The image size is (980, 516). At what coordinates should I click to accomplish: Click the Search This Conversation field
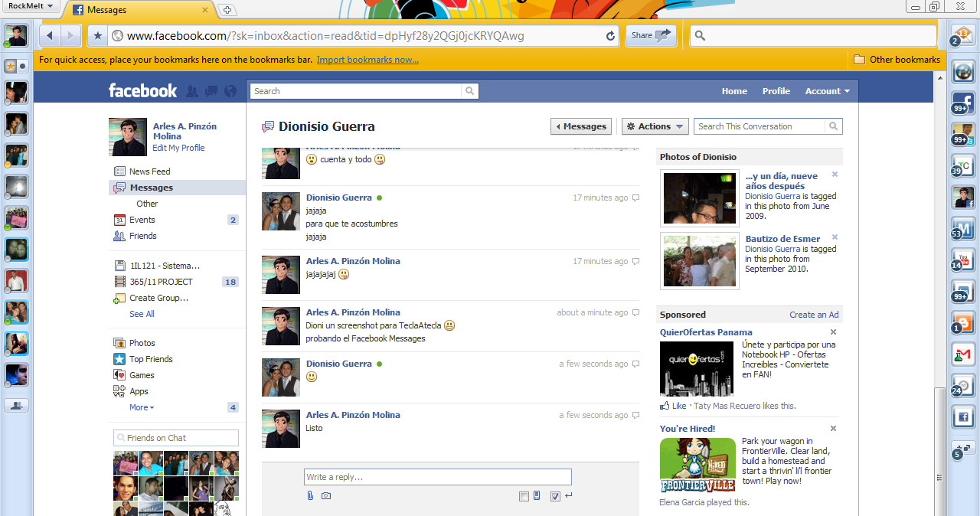[759, 126]
